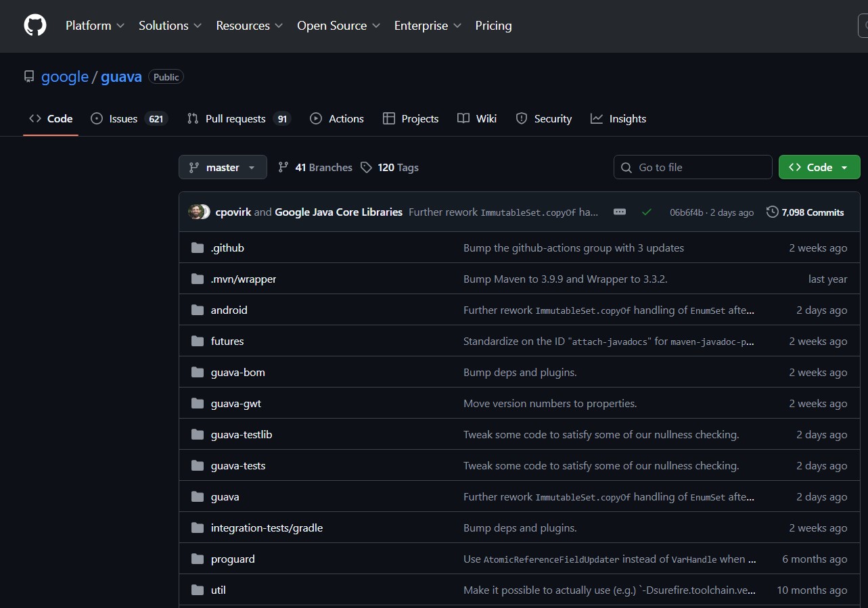Expand commit message with ellipsis icon
The width and height of the screenshot is (868, 608).
coord(619,212)
